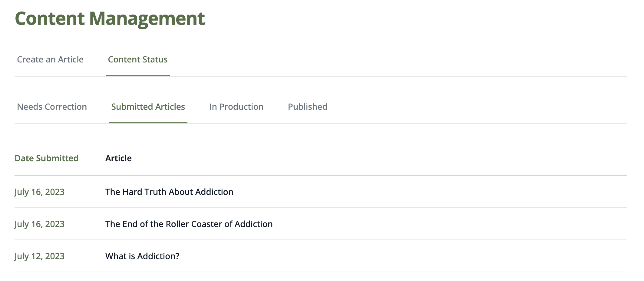Switch to the Create an Article tab
Viewport: 644px width, 281px height.
coord(50,59)
